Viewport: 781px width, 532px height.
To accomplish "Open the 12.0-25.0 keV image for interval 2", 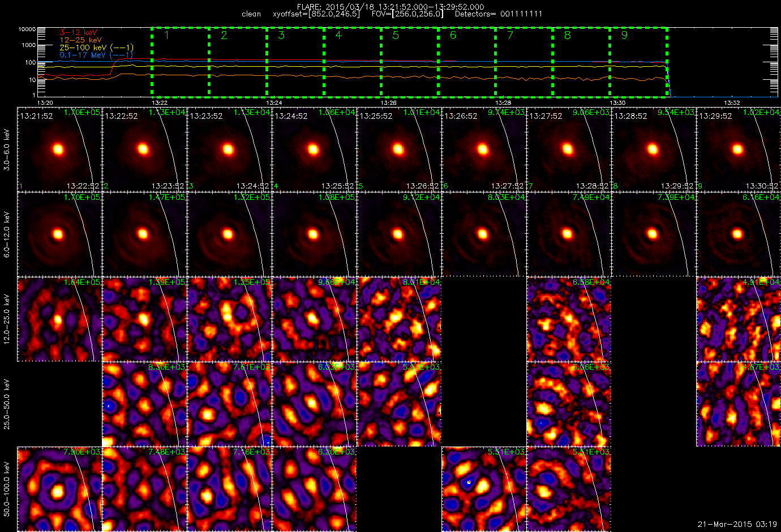I will (x=144, y=319).
